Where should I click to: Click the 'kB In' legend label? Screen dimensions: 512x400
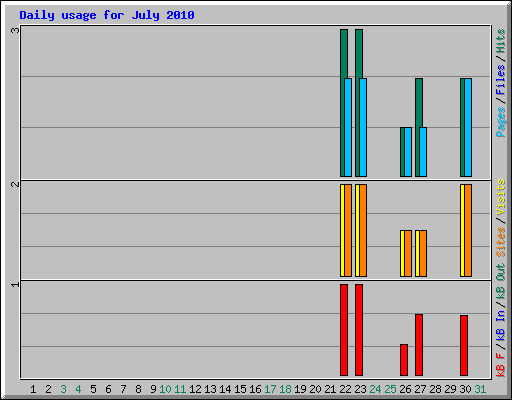point(500,325)
